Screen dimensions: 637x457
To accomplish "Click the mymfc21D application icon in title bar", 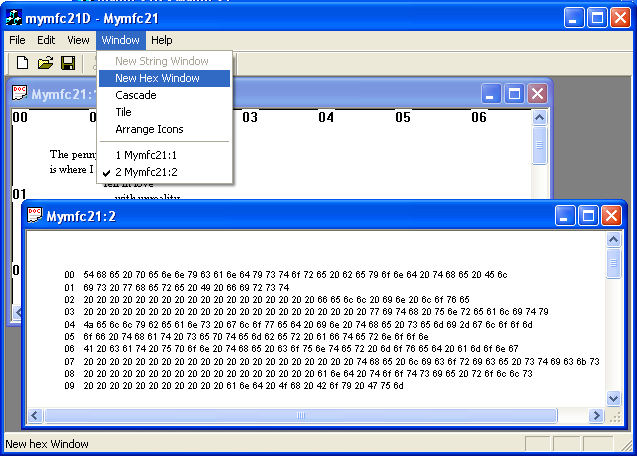I will [14, 17].
